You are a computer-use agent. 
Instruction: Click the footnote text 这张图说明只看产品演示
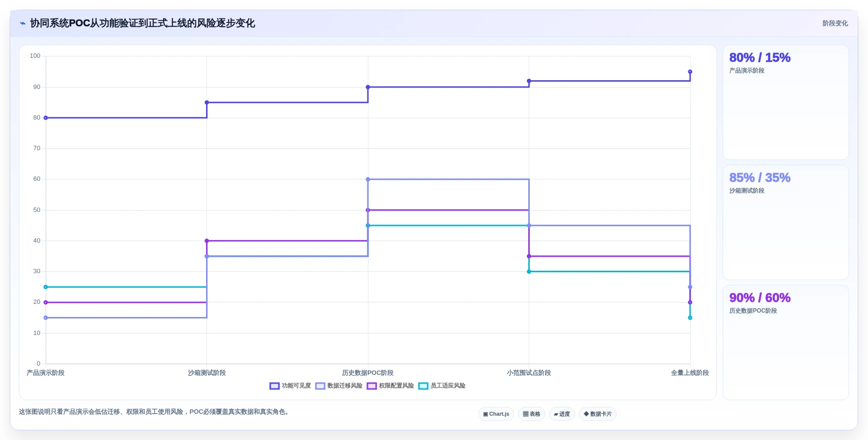[155, 412]
